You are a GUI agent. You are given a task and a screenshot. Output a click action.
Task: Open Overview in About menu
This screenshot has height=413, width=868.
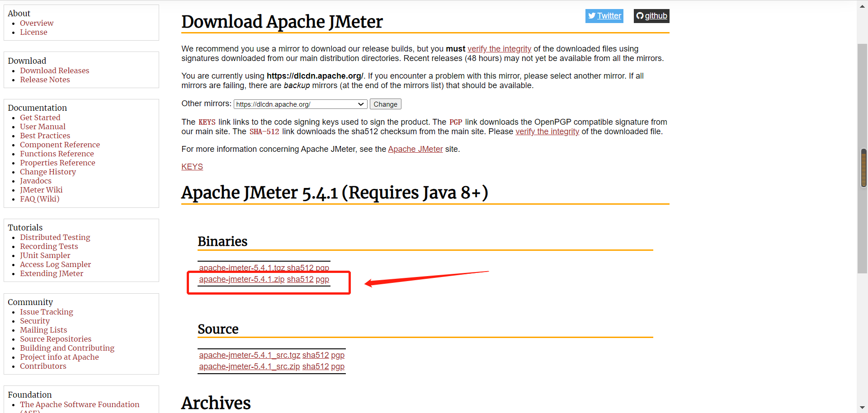(x=37, y=23)
